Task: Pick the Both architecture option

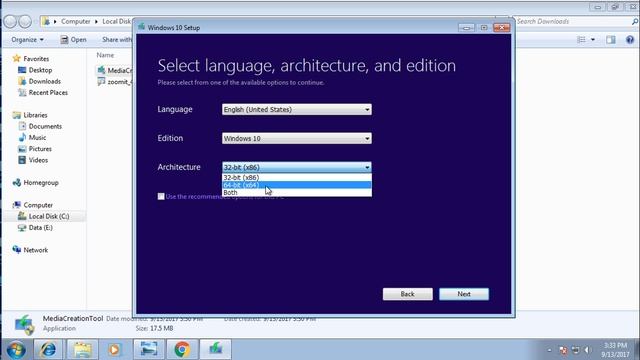Action: 297,192
